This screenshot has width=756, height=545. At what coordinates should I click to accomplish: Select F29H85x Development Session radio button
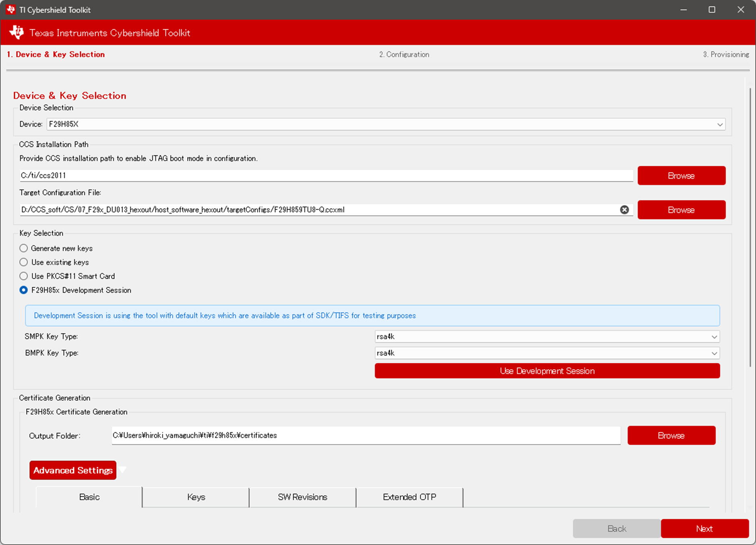point(24,290)
